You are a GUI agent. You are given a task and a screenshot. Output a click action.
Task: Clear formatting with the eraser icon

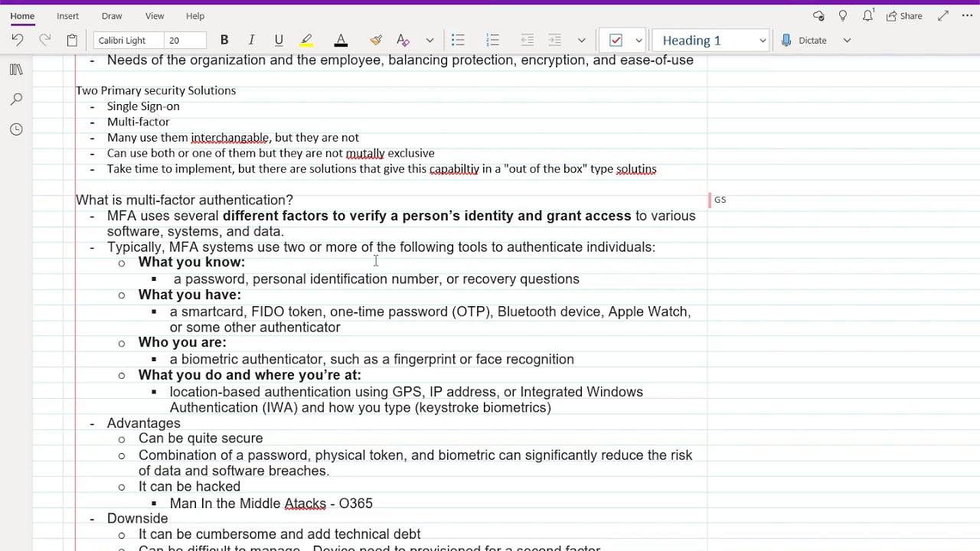pos(403,40)
